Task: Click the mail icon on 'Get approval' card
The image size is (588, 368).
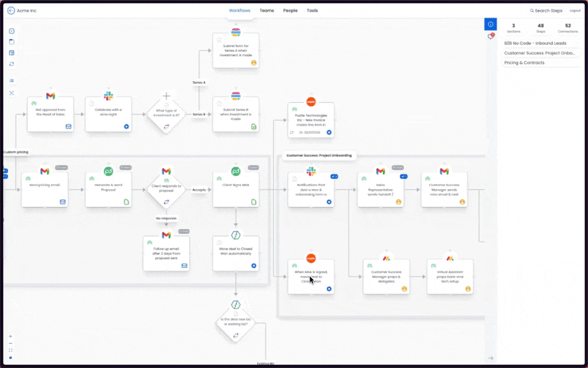Action: 68,127
